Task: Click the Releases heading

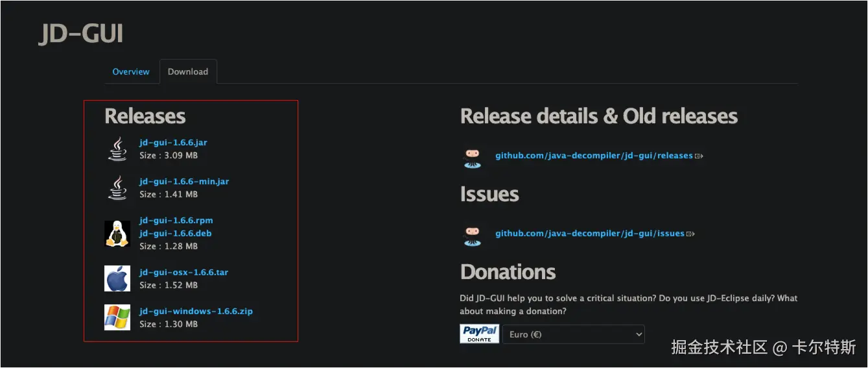Action: tap(145, 116)
